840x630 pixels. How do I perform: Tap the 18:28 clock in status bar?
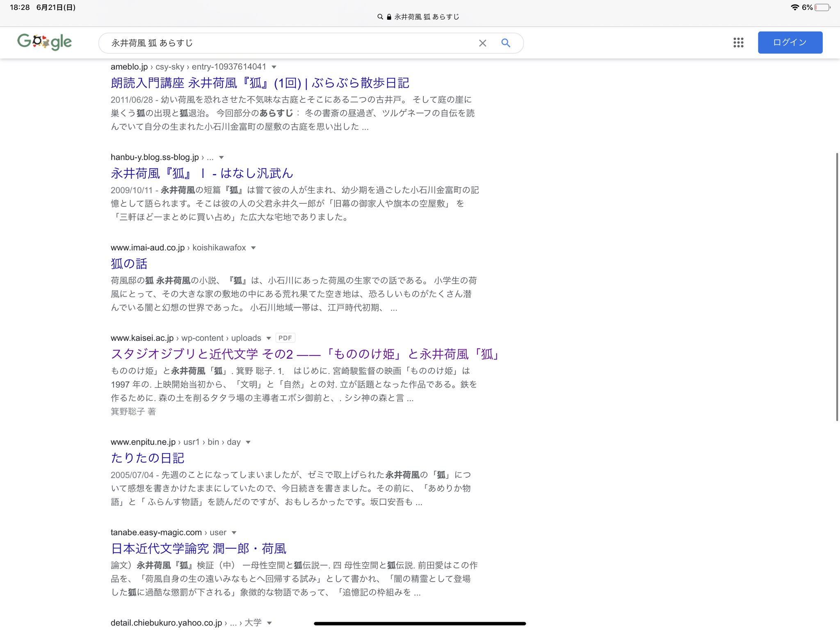coord(20,7)
